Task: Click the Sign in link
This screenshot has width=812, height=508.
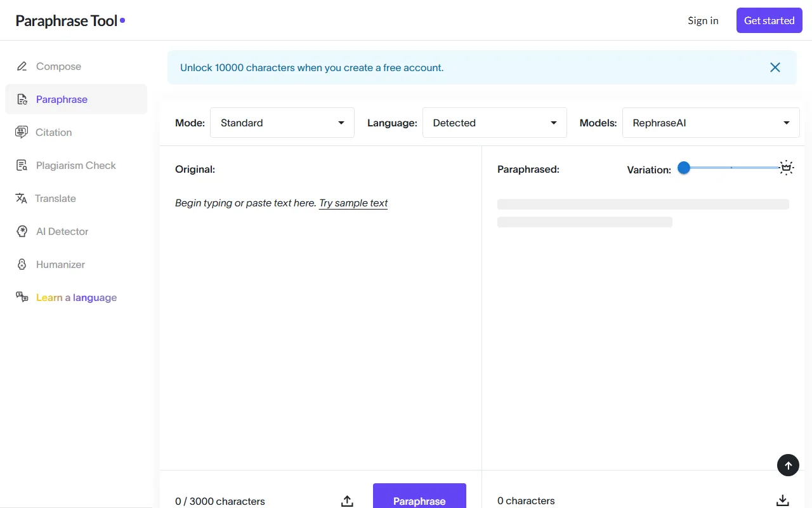Action: click(703, 20)
